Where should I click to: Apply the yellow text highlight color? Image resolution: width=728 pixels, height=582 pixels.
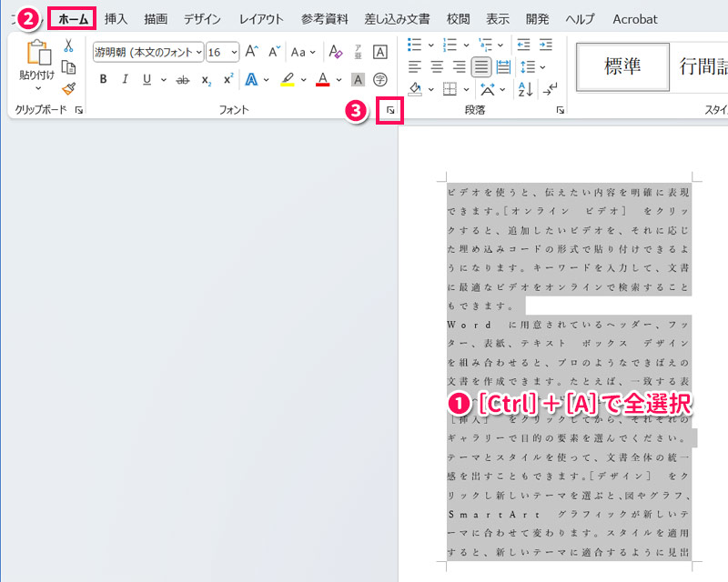(x=288, y=79)
